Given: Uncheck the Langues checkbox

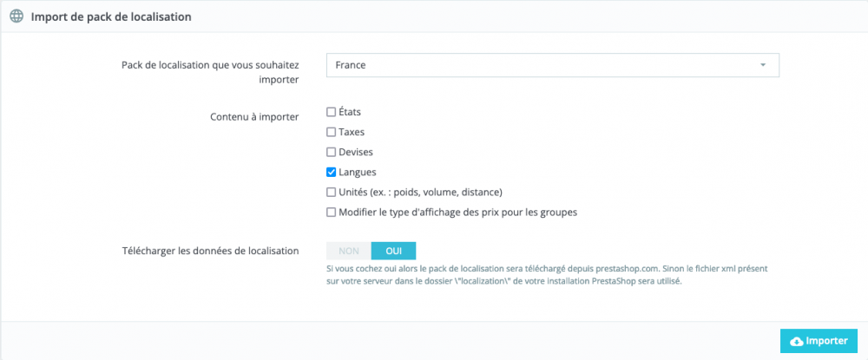Looking at the screenshot, I should click(x=331, y=172).
